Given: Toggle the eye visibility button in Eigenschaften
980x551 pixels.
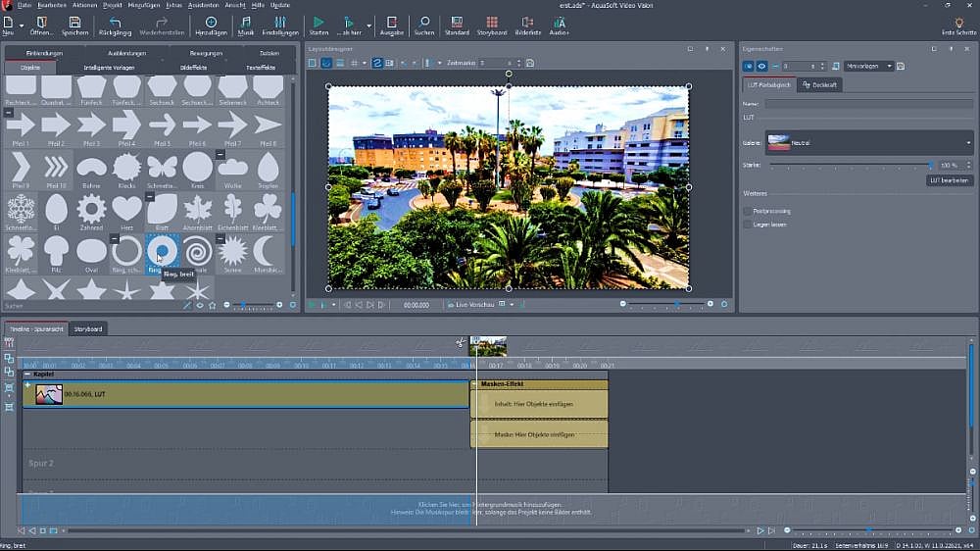Looking at the screenshot, I should [x=761, y=66].
